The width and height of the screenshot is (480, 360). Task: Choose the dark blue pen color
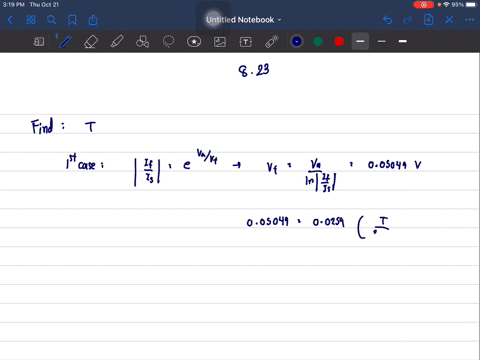coord(297,41)
